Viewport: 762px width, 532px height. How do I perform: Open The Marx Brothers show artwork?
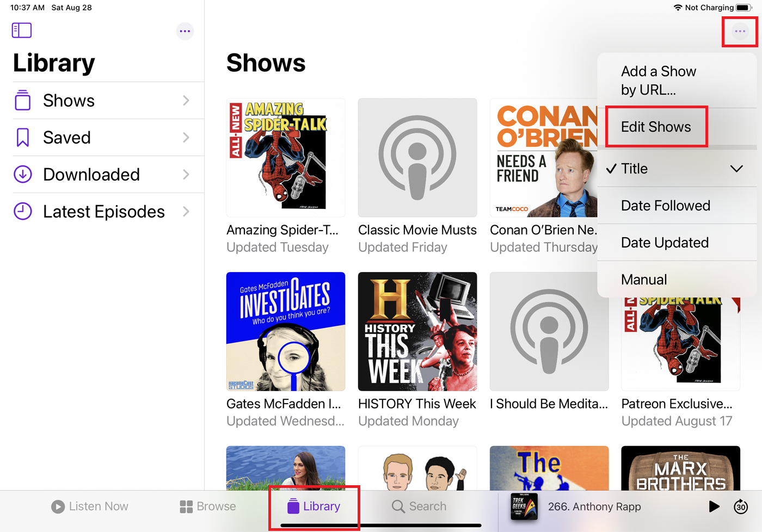click(x=681, y=468)
